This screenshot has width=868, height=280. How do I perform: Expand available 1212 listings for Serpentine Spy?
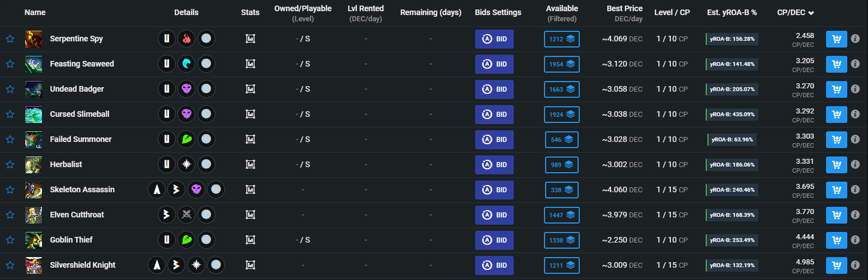562,39
